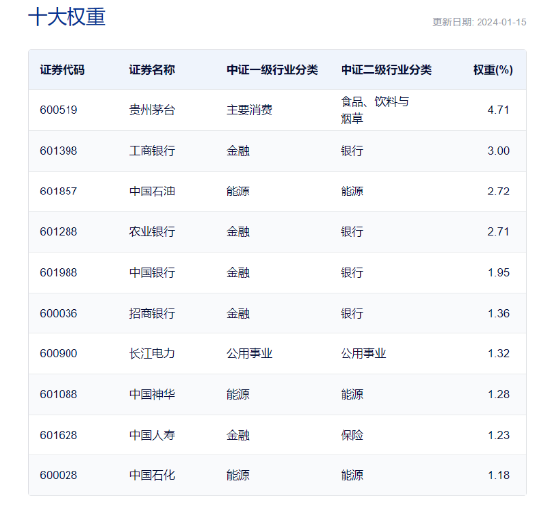Click 公用事业 in 二级行业 column
Image resolution: width=550 pixels, height=516 pixels.
click(x=363, y=353)
